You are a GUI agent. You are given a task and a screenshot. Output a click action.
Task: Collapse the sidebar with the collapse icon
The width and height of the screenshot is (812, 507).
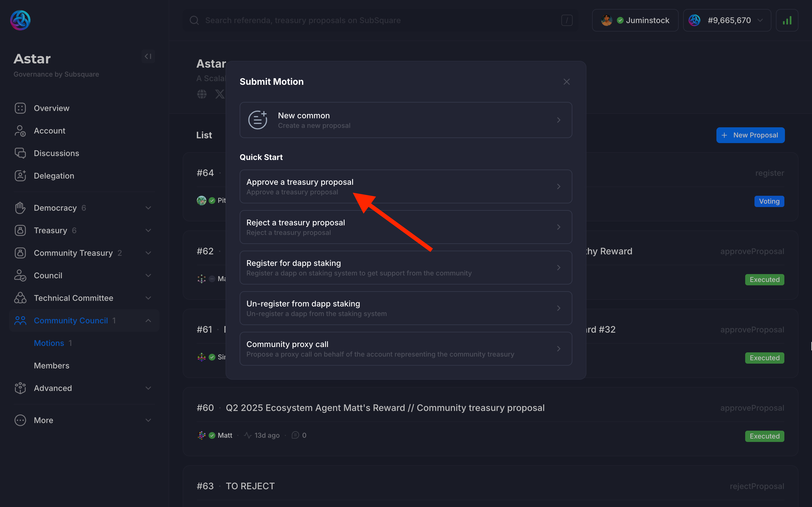148,56
